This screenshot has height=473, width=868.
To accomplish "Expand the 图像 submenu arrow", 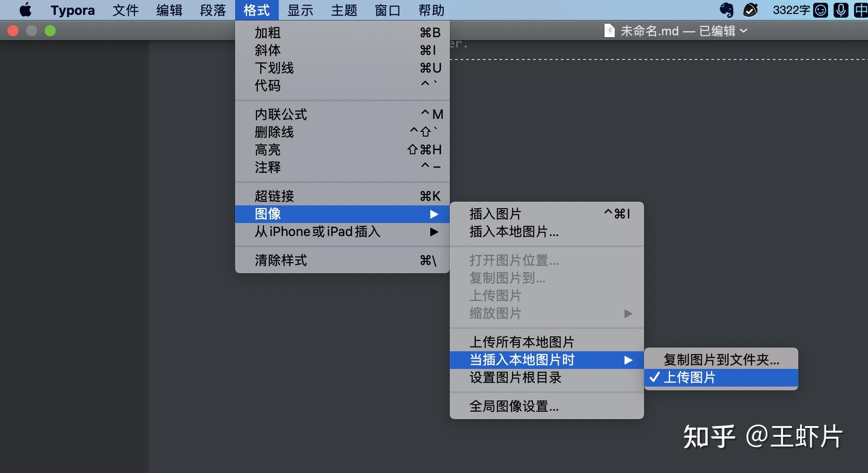I will pyautogui.click(x=435, y=214).
